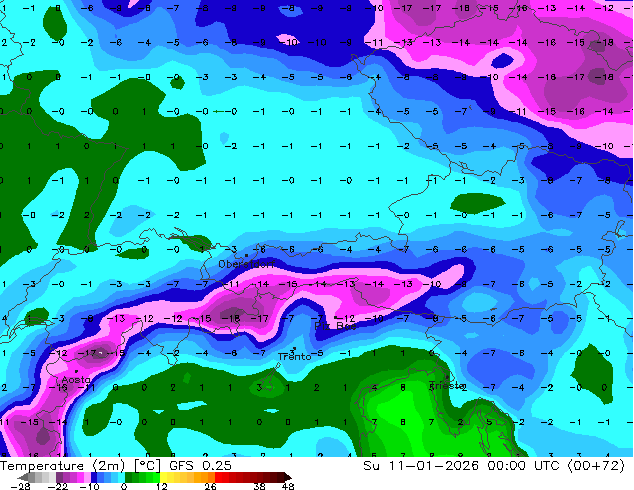Click the '(00+72)' forecast hour text
Viewport: 634px width, 490px height.
596,466
